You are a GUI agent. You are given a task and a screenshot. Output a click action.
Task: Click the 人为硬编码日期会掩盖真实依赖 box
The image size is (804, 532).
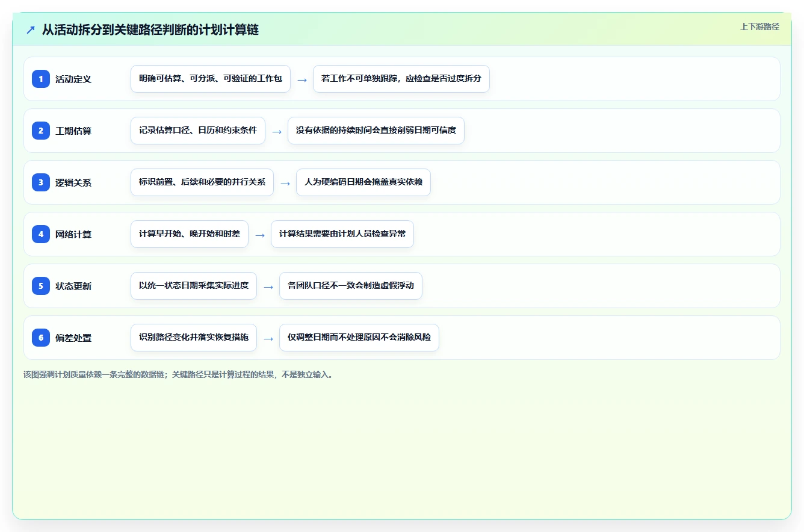click(x=363, y=182)
